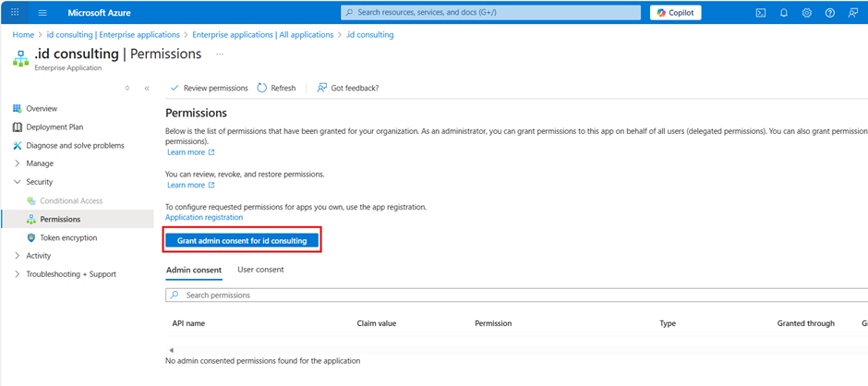Switch to Admin consent tab
The image size is (868, 386).
tap(194, 271)
